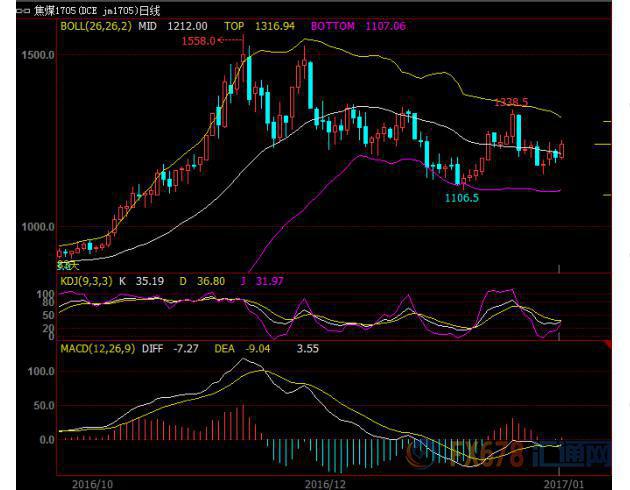Click the purple J 31.97 value
Viewport: 630px width, 490px height.
262,281
